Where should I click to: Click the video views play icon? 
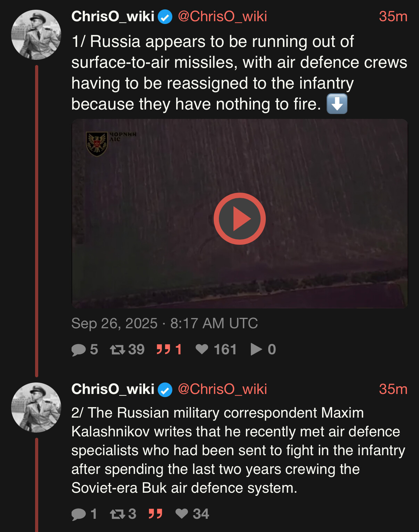click(x=256, y=349)
